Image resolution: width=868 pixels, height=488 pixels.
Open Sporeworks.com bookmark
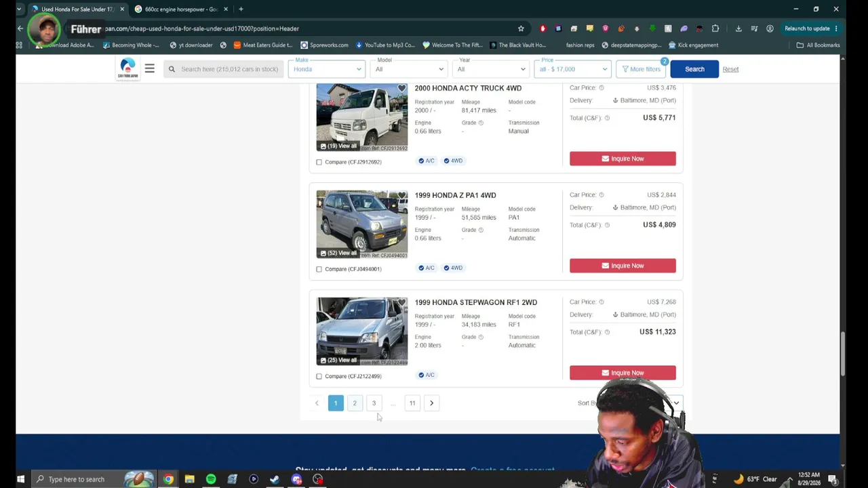point(325,45)
